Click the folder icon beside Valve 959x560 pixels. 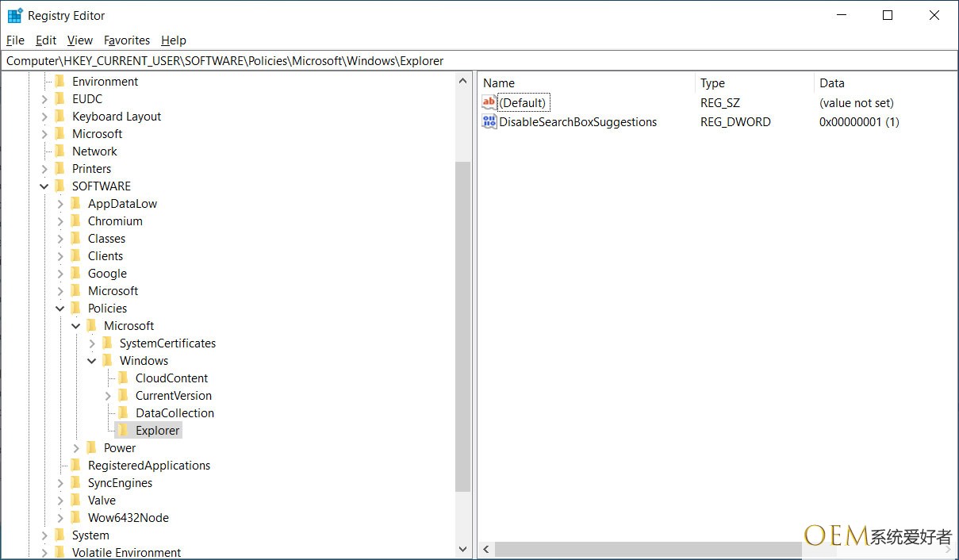tap(75, 501)
